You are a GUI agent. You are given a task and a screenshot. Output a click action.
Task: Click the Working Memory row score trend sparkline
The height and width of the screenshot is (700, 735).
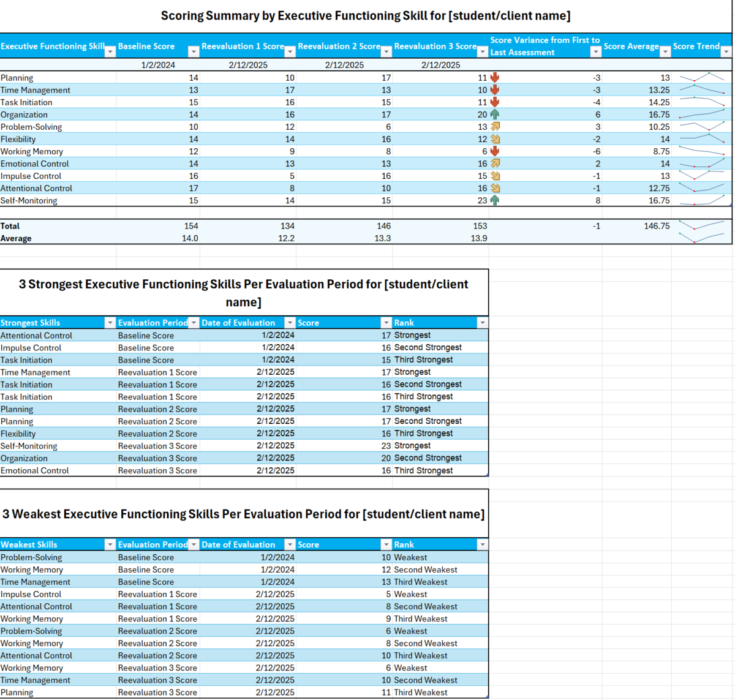pyautogui.click(x=702, y=151)
